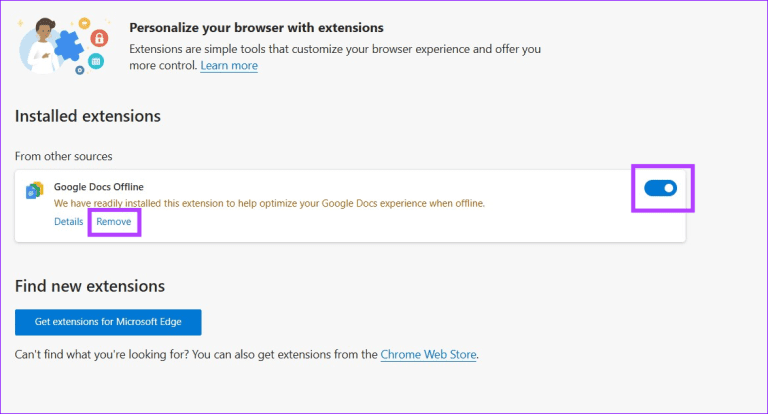Remove the Google Docs Offline extension
Image resolution: width=768 pixels, height=414 pixels.
tap(113, 221)
